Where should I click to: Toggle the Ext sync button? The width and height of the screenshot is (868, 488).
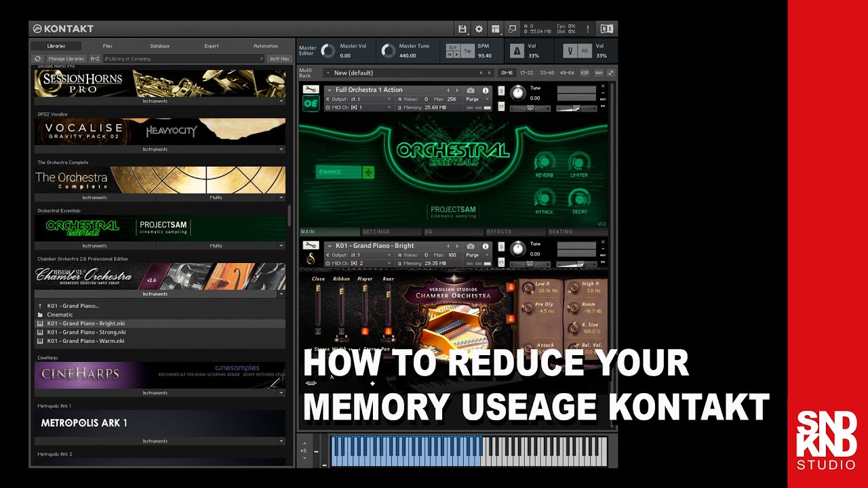coord(452,47)
